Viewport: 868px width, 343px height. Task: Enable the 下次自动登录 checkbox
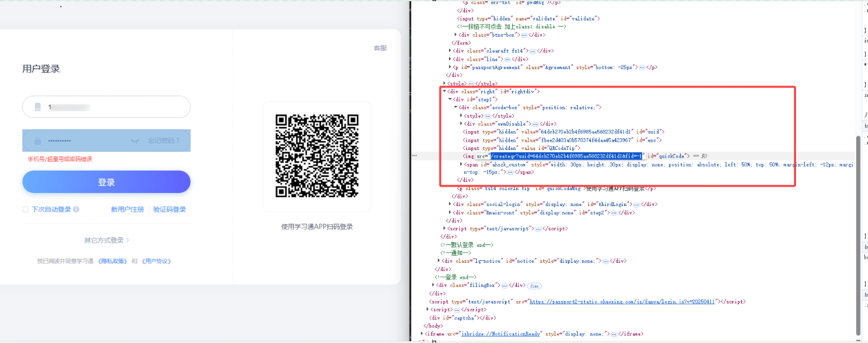pyautogui.click(x=25, y=209)
